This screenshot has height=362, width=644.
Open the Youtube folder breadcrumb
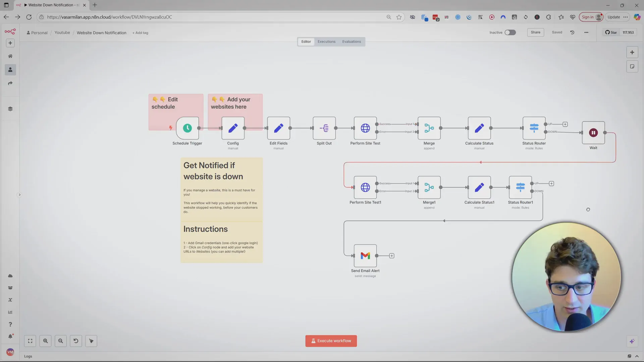62,33
